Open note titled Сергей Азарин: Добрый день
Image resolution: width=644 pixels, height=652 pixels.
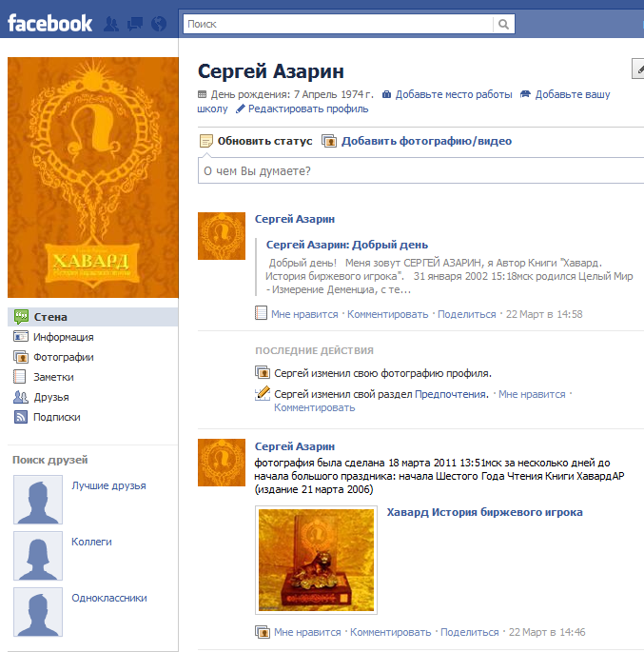point(347,245)
